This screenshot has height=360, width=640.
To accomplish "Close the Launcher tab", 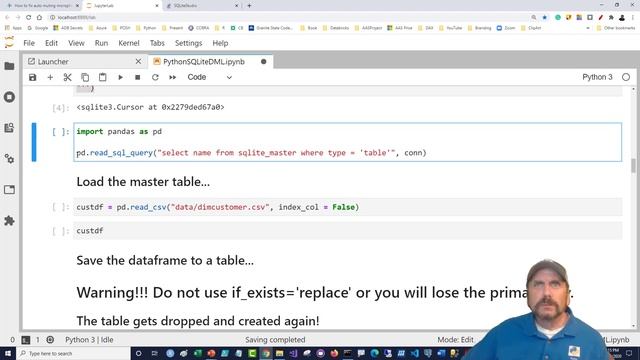I will pyautogui.click(x=138, y=62).
